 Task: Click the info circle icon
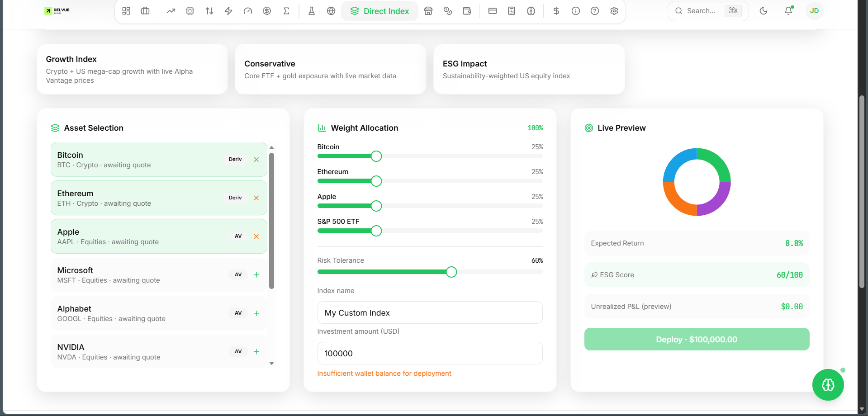[576, 11]
